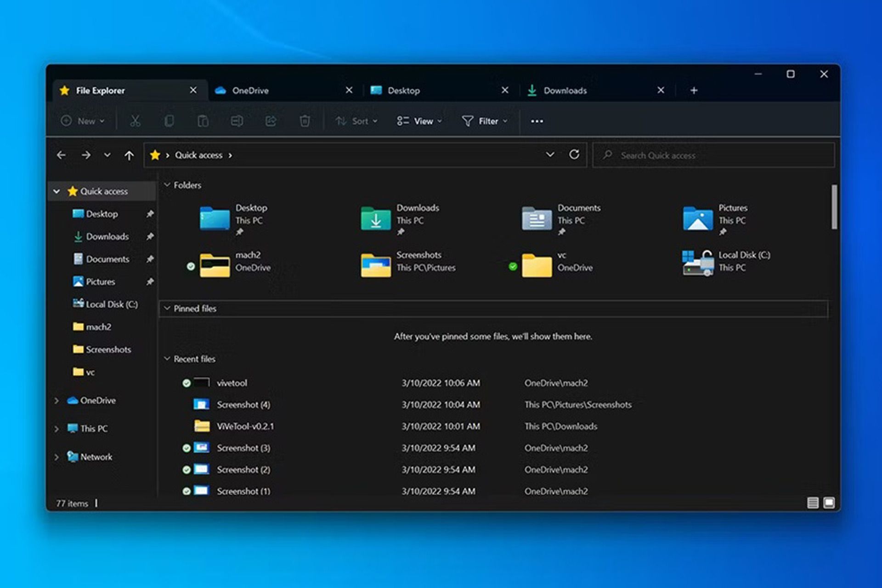Unpin Desktop from sidebar Quick access

pos(150,214)
